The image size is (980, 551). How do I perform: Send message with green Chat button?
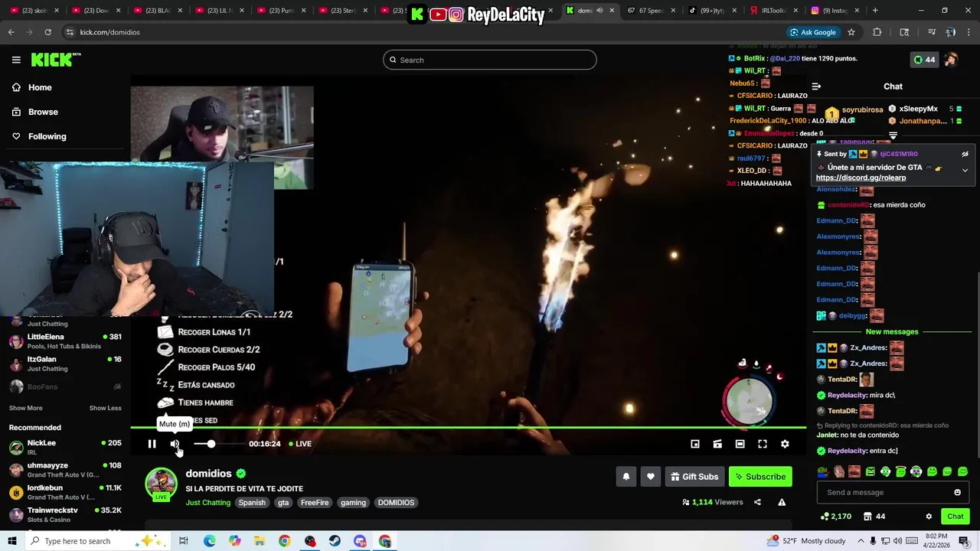[x=955, y=517]
